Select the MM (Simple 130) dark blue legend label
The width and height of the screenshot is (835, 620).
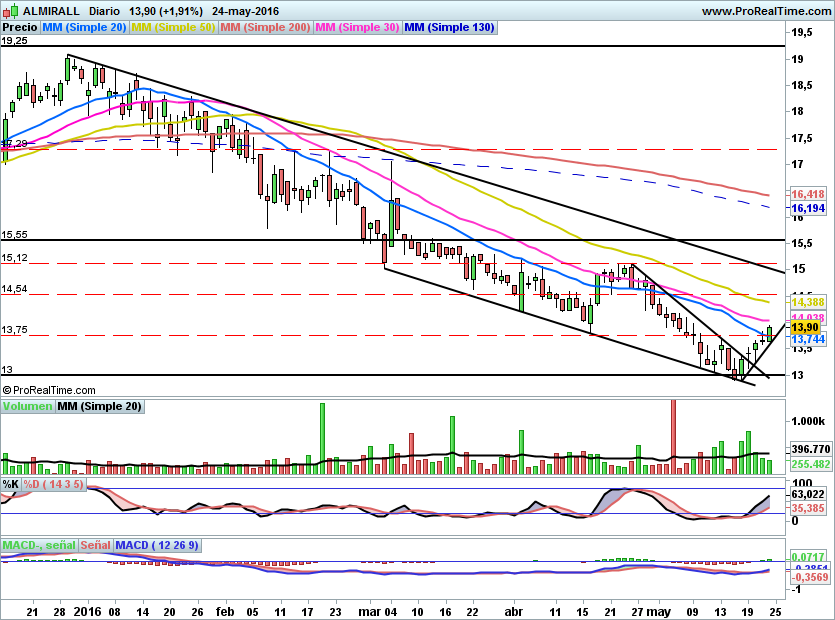pos(449,27)
